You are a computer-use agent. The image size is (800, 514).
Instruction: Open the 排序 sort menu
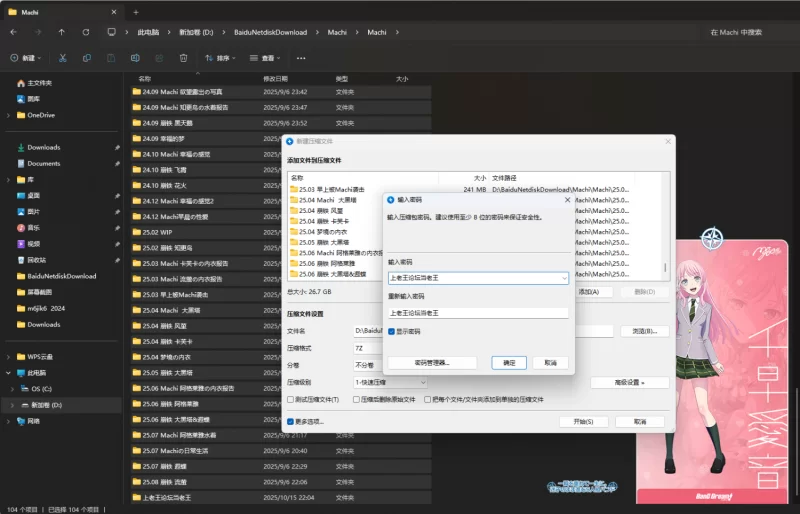(x=220, y=58)
